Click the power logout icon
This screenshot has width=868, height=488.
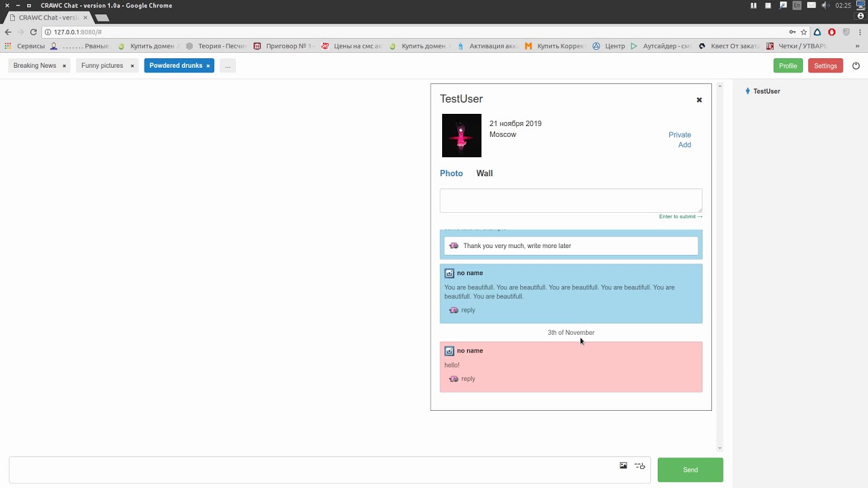coord(856,66)
